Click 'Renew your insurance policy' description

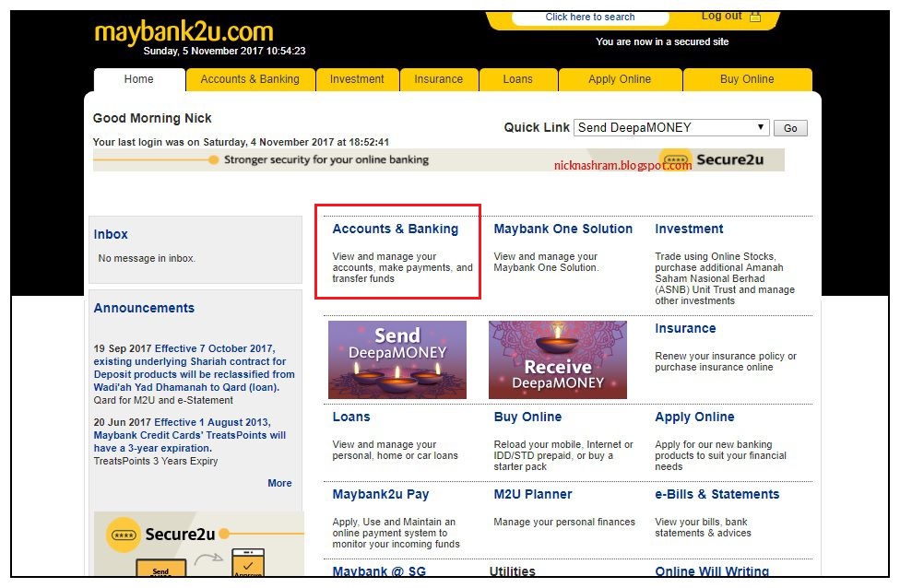tap(726, 361)
